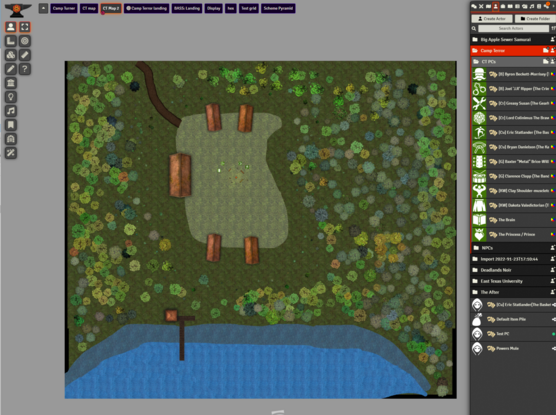Expand the Deadlands Noir folder
This screenshot has height=415, width=556.
tap(513, 270)
